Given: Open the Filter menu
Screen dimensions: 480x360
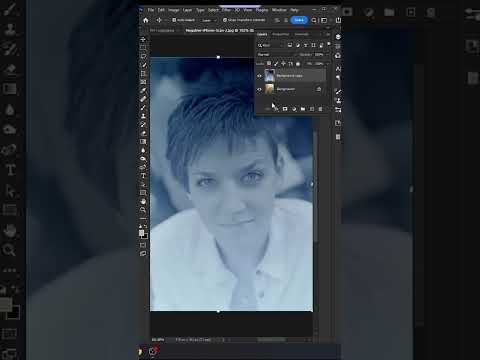Looking at the screenshot, I should (x=226, y=10).
